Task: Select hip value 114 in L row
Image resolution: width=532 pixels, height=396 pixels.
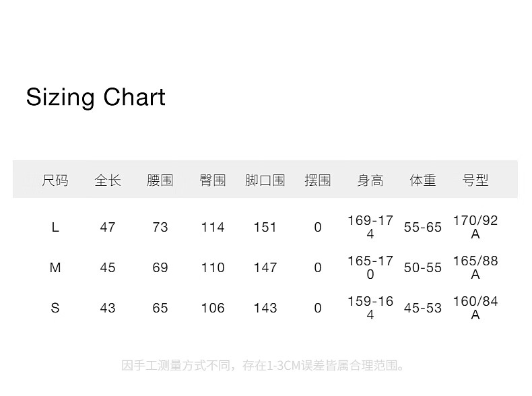Action: click(x=213, y=227)
